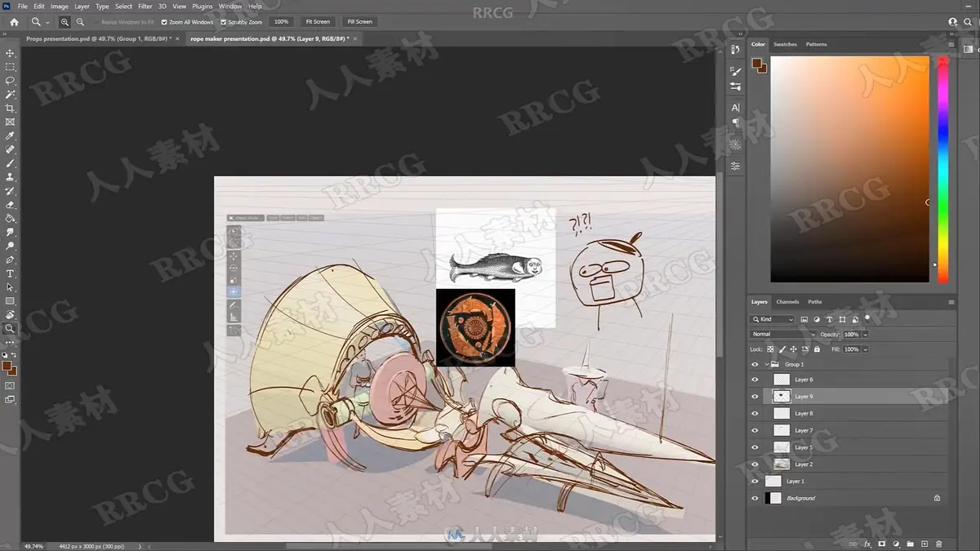
Task: Click the Fill Screen button
Action: click(359, 22)
